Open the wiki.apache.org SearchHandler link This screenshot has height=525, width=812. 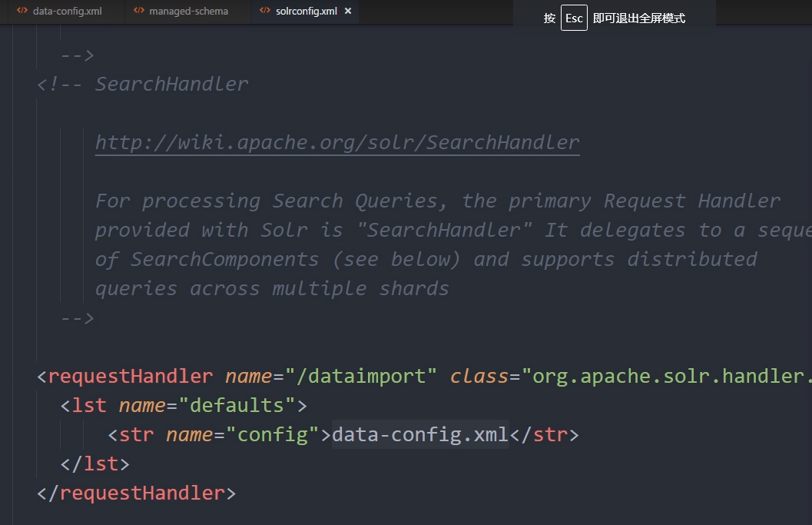[x=337, y=142]
